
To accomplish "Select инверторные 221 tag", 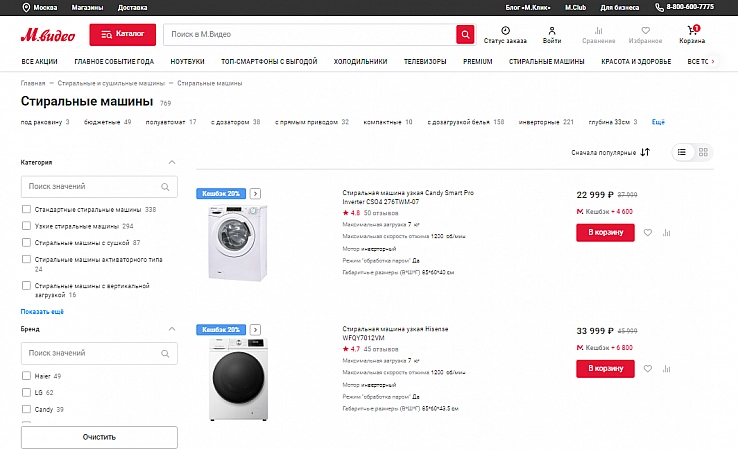I will tap(546, 122).
